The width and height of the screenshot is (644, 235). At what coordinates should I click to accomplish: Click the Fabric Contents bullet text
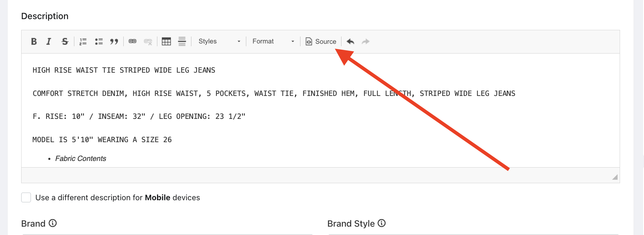81,159
